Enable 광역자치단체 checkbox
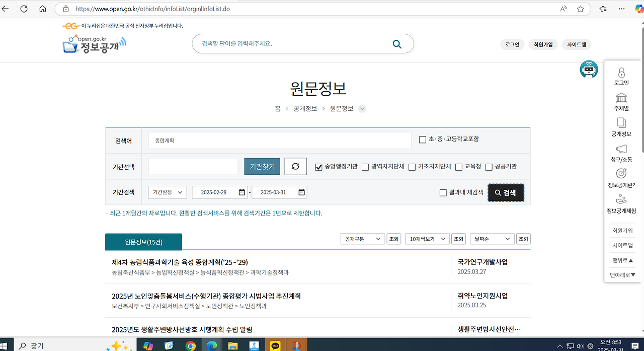The image size is (644, 351). (365, 167)
